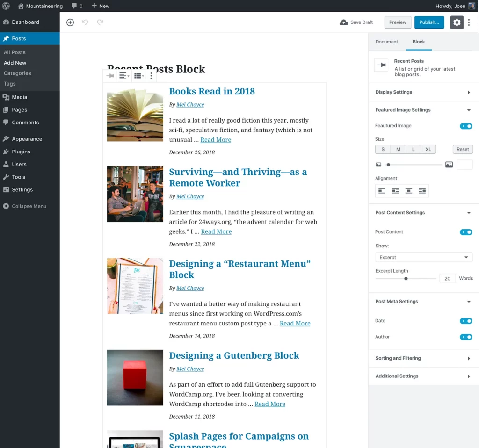Disable the Featured Image toggle
This screenshot has width=479, height=448.
(466, 126)
